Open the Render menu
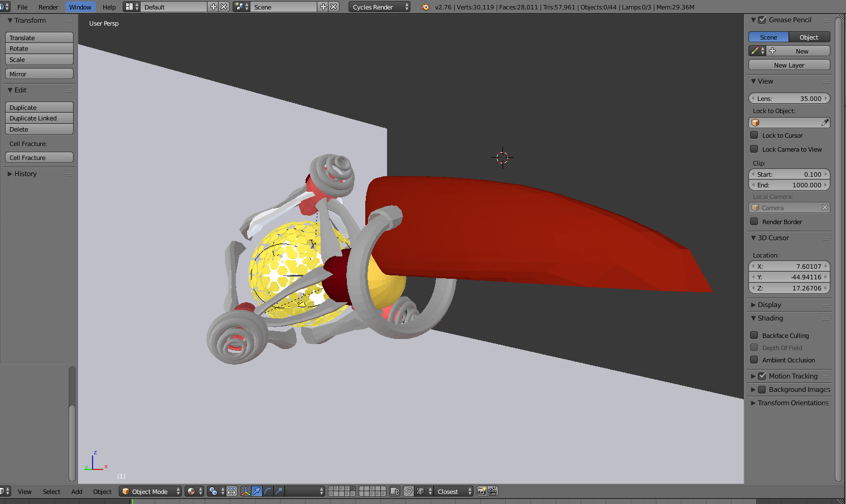 pos(49,7)
